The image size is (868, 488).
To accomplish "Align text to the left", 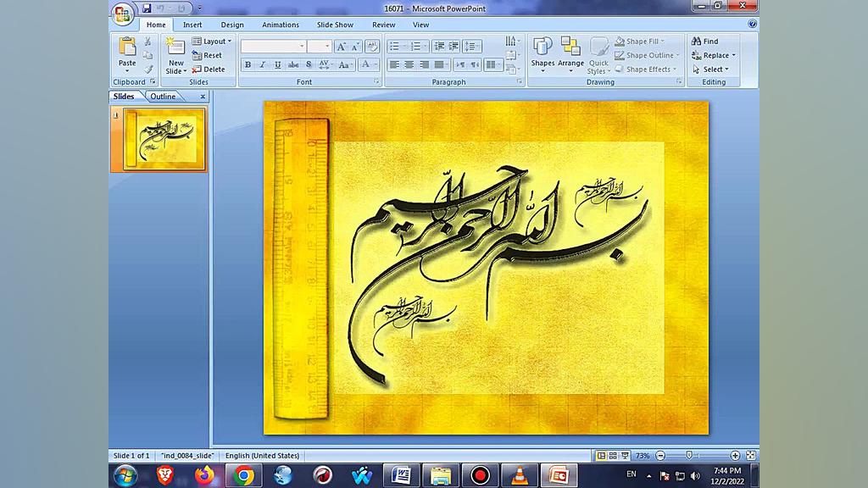I will [x=394, y=64].
